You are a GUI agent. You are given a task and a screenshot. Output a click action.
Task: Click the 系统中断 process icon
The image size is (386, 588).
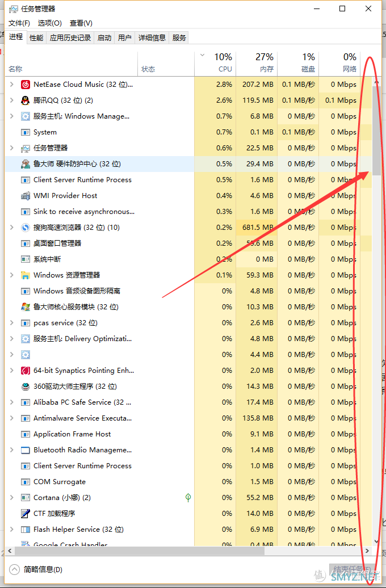click(x=25, y=259)
